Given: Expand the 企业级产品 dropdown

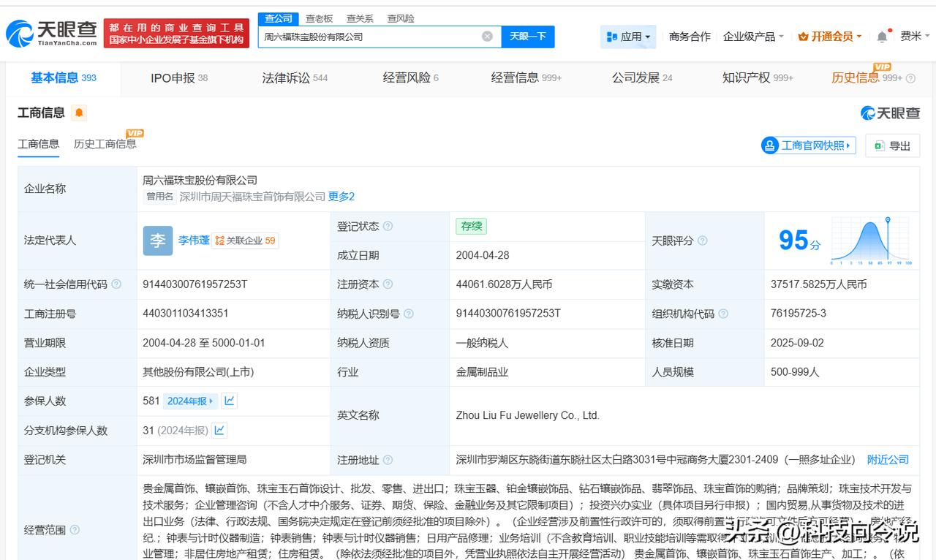Looking at the screenshot, I should 753,37.
